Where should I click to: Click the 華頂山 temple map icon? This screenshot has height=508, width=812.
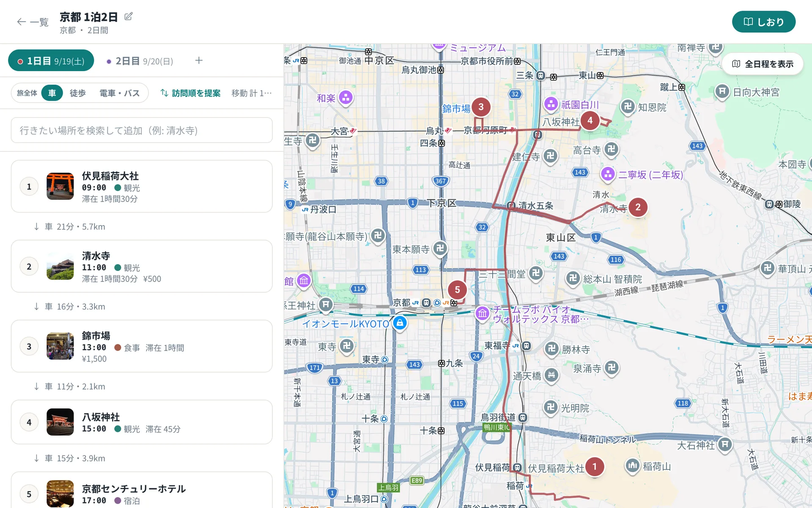click(768, 268)
